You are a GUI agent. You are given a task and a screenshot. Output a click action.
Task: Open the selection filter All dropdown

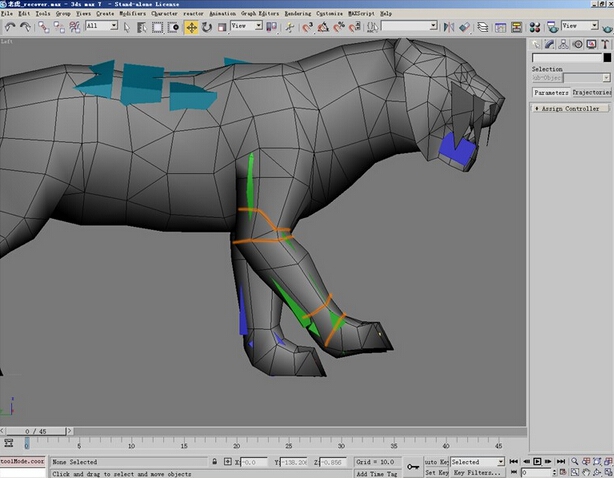(x=102, y=26)
